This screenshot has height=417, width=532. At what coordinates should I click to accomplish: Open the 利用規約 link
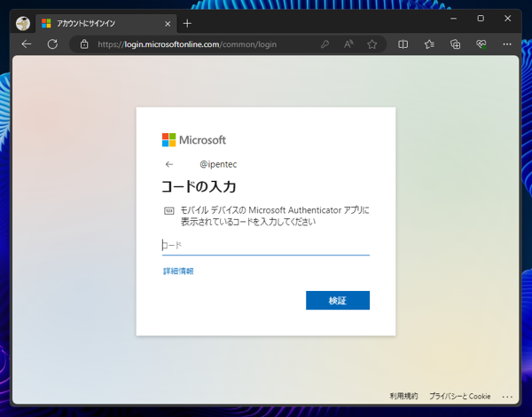click(x=403, y=396)
